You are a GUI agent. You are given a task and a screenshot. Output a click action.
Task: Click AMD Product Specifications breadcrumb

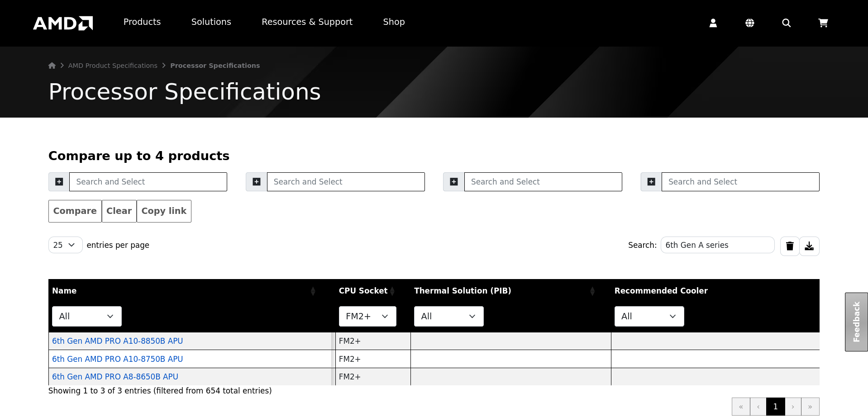click(x=113, y=66)
